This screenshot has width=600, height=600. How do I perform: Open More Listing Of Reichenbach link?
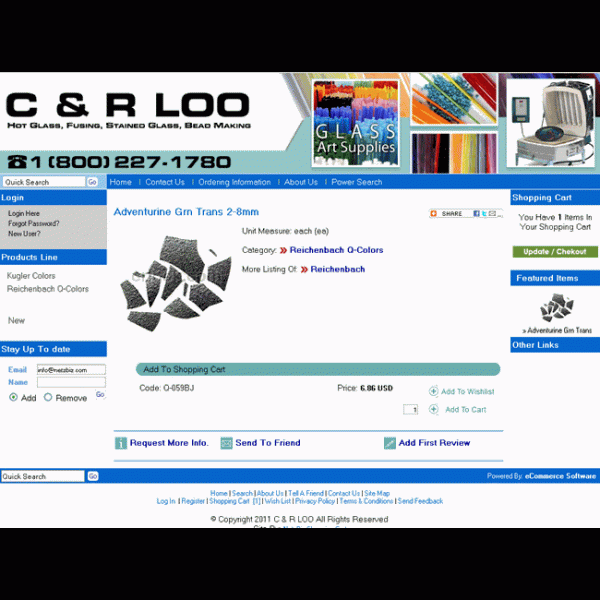click(x=338, y=269)
